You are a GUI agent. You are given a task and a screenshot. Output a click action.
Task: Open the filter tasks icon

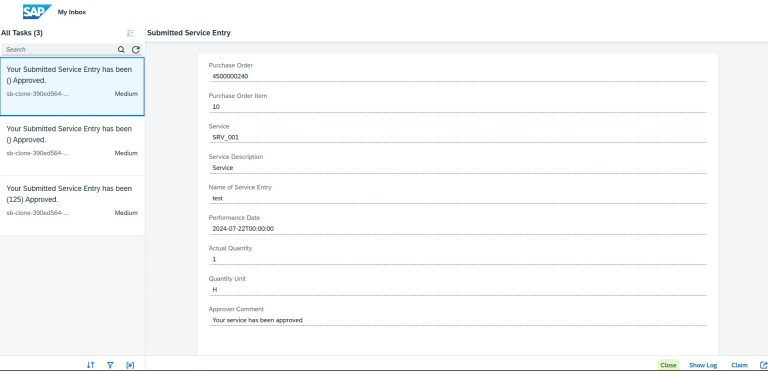(x=110, y=365)
